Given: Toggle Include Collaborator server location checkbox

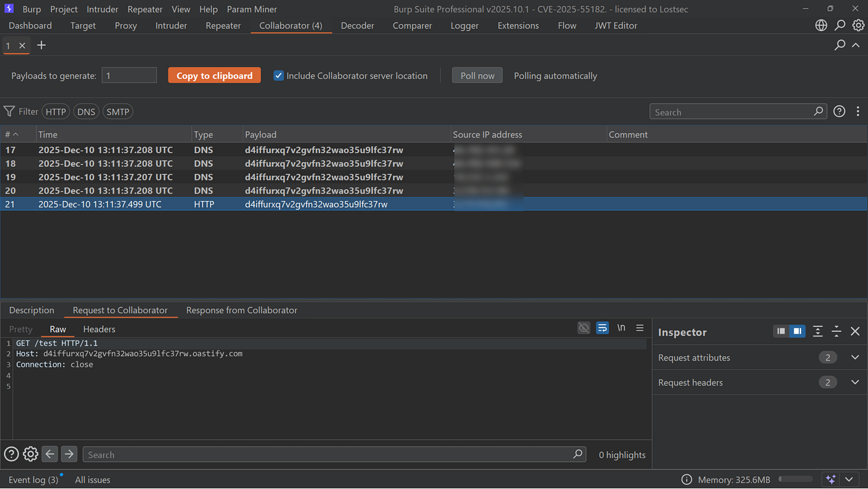Looking at the screenshot, I should (279, 76).
